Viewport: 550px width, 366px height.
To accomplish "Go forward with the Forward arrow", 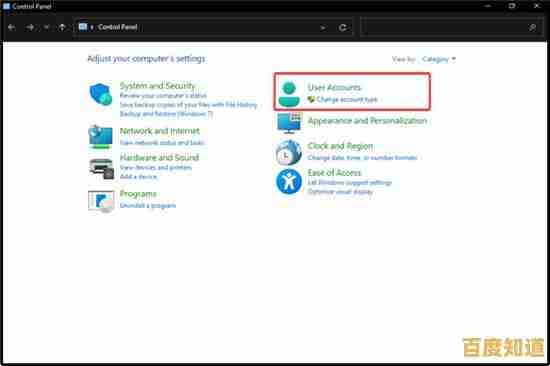I will [x=30, y=27].
